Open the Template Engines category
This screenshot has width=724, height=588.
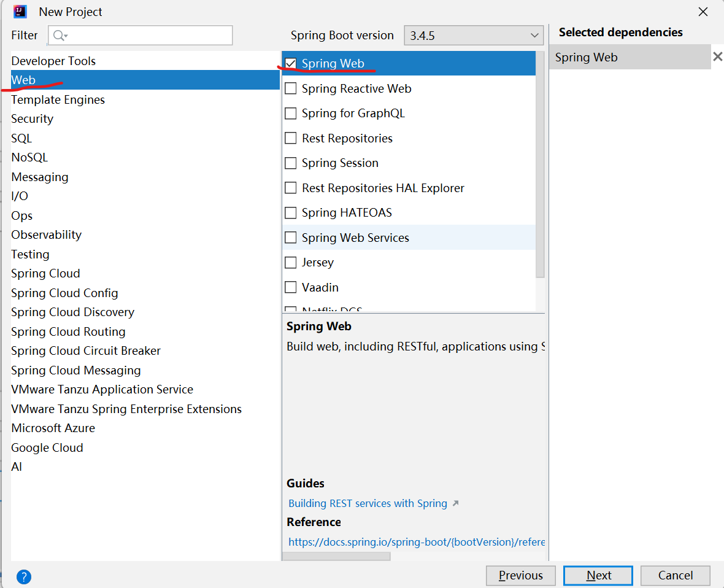point(145,99)
